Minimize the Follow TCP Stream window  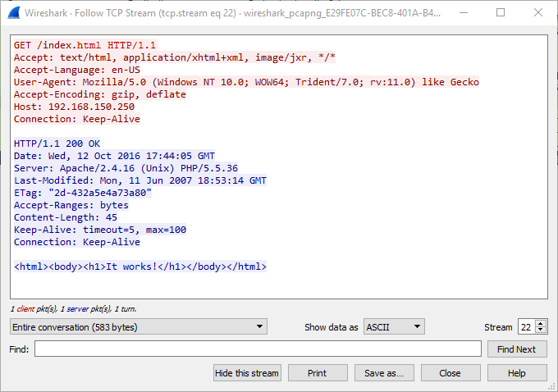pyautogui.click(x=464, y=13)
